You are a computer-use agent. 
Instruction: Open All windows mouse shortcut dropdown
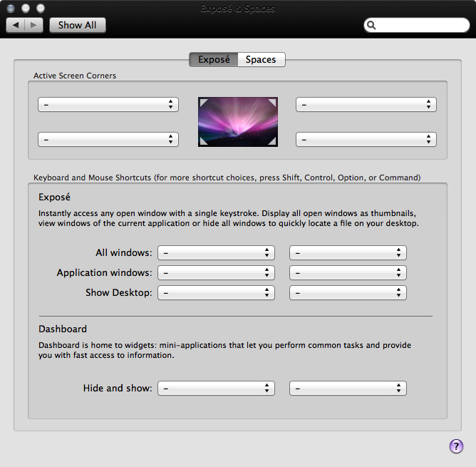(x=348, y=253)
